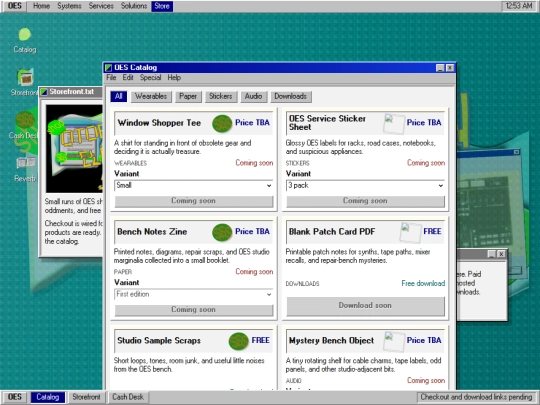
Task: Click the Storefront.txt banner image
Action: pos(74,149)
